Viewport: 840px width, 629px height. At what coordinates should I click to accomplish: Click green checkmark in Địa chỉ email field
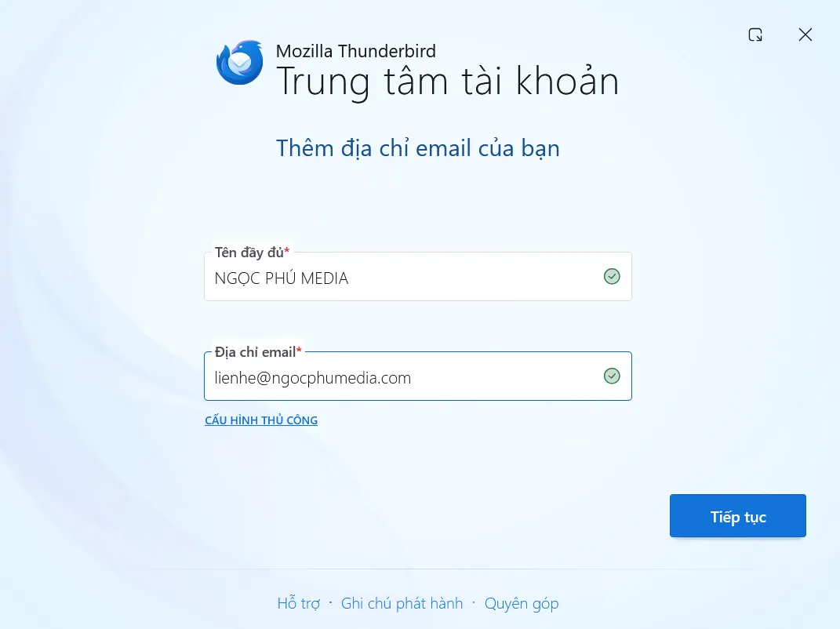[612, 376]
